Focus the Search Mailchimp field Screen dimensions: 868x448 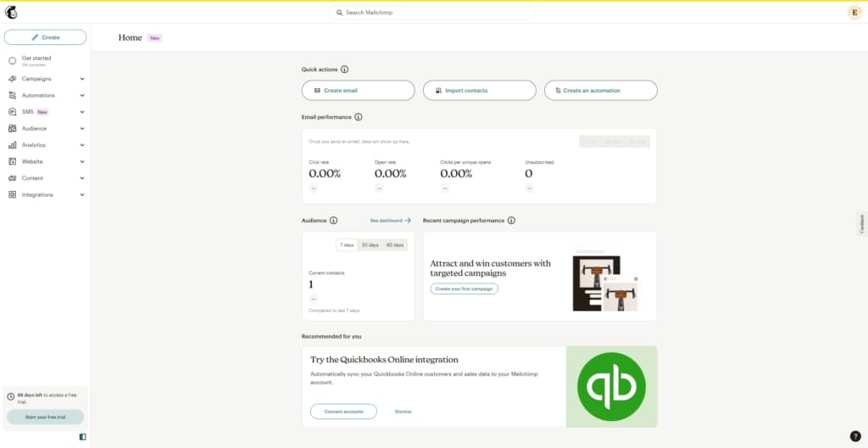pyautogui.click(x=431, y=12)
